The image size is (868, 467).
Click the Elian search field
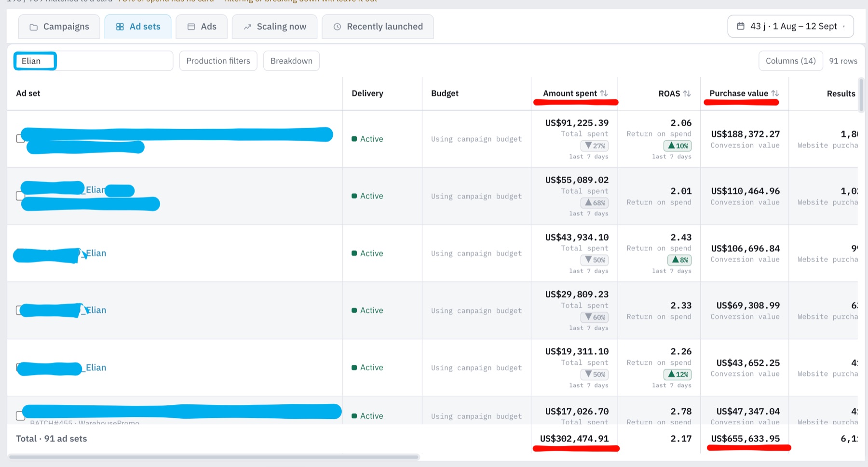coord(93,61)
